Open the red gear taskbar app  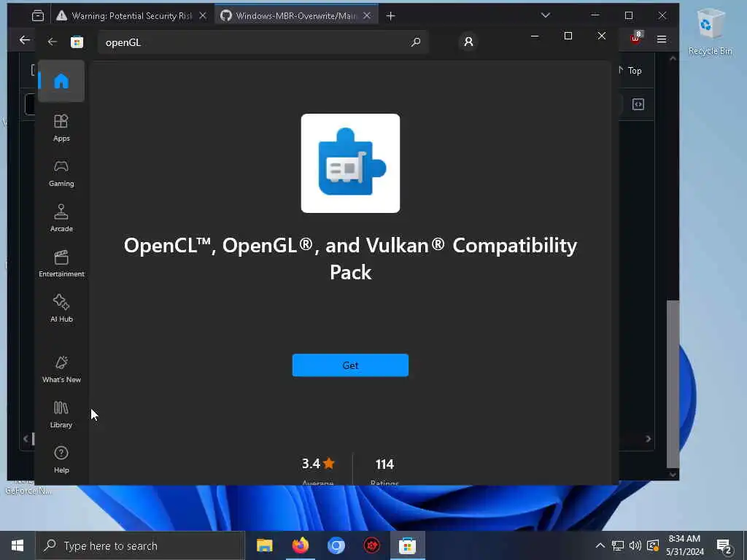click(x=371, y=545)
